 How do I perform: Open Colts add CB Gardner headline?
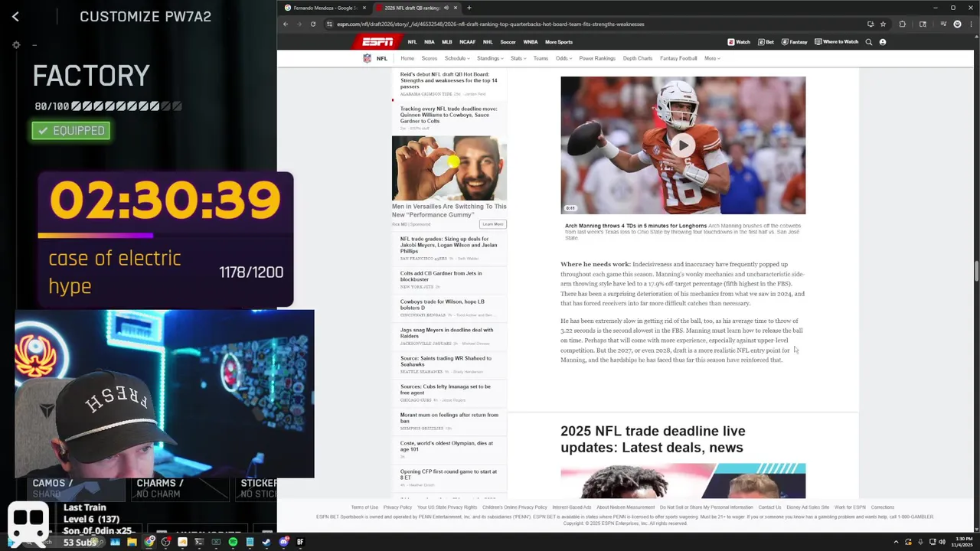pyautogui.click(x=441, y=276)
